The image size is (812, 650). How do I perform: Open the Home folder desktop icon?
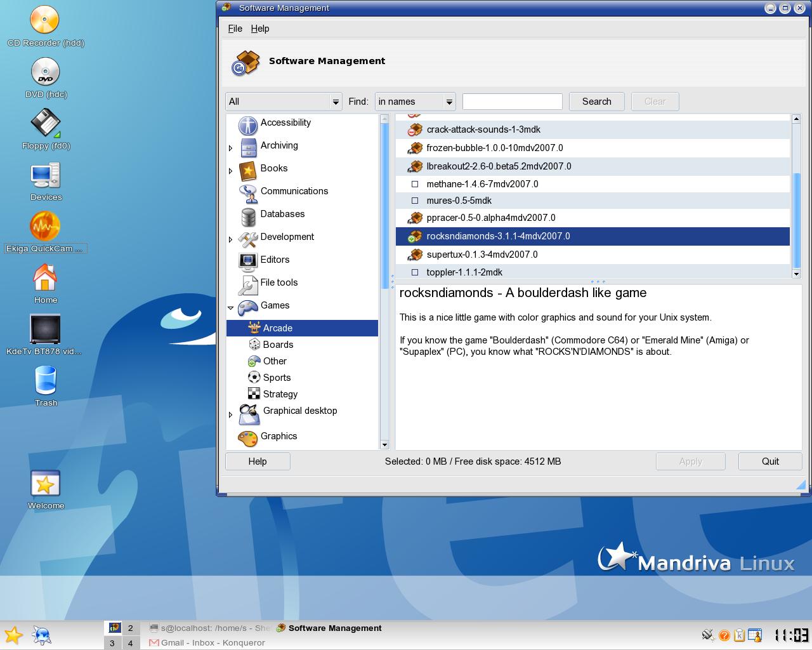click(45, 277)
